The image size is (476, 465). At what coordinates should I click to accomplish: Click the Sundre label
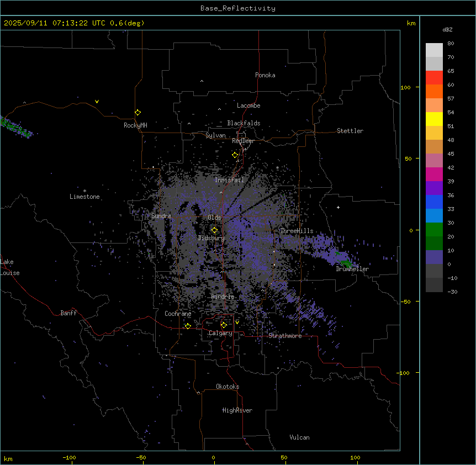161,216
